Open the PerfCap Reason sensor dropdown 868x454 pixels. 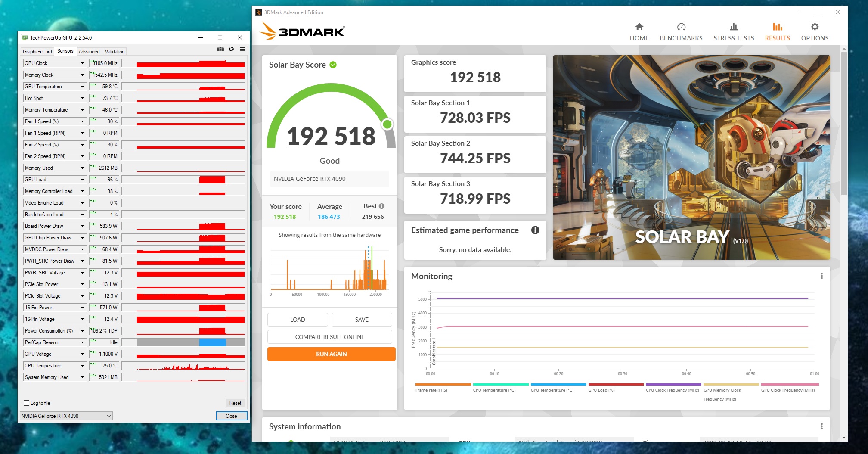click(x=82, y=342)
